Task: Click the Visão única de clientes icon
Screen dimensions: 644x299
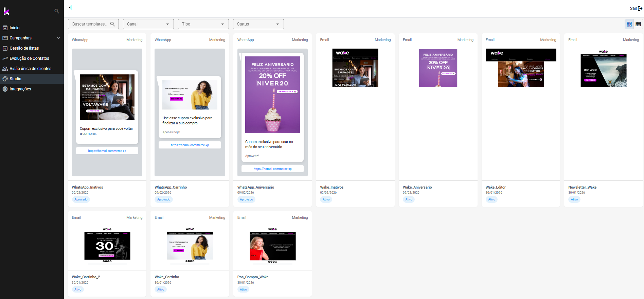Action: [x=5, y=69]
